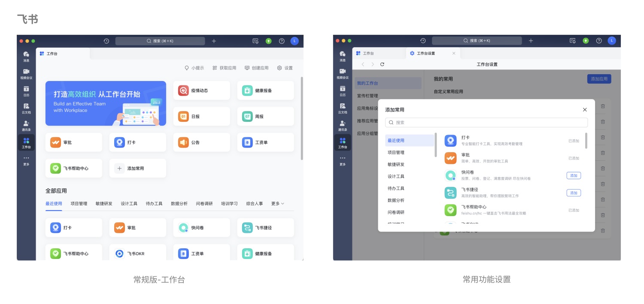Click left window vertical scrollbar

click(302, 119)
